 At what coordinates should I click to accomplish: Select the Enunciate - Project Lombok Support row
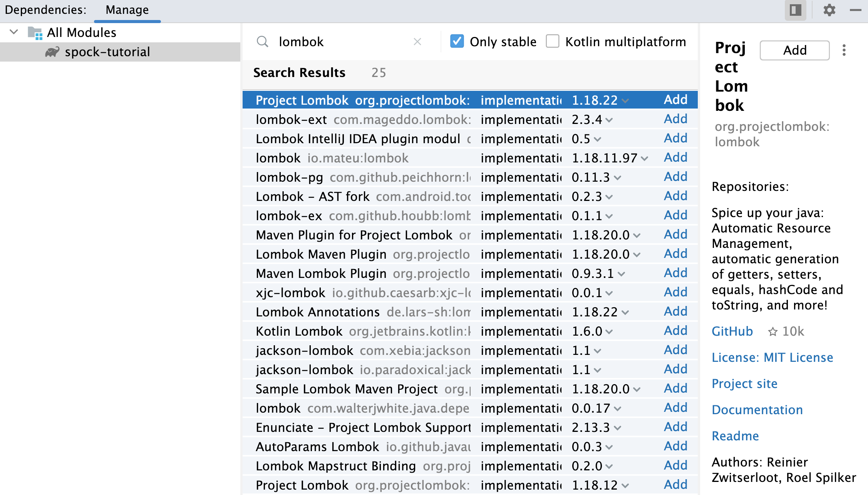[x=470, y=428]
